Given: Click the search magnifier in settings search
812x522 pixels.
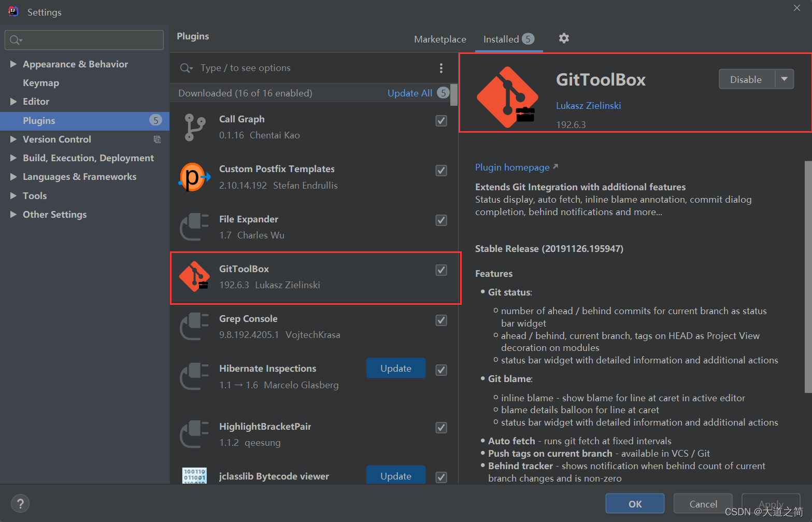Looking at the screenshot, I should click(x=16, y=40).
